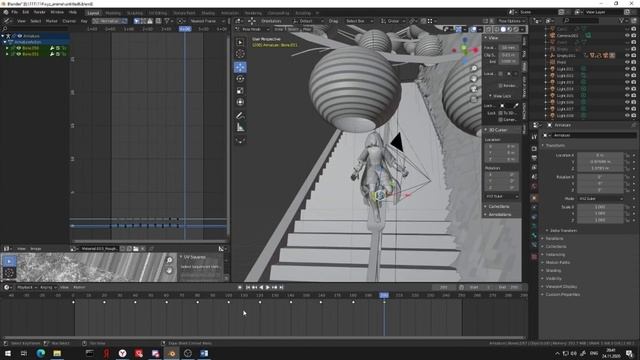
Task: Toggle Armature channel visibility eye in graph editor
Action: coord(20,36)
